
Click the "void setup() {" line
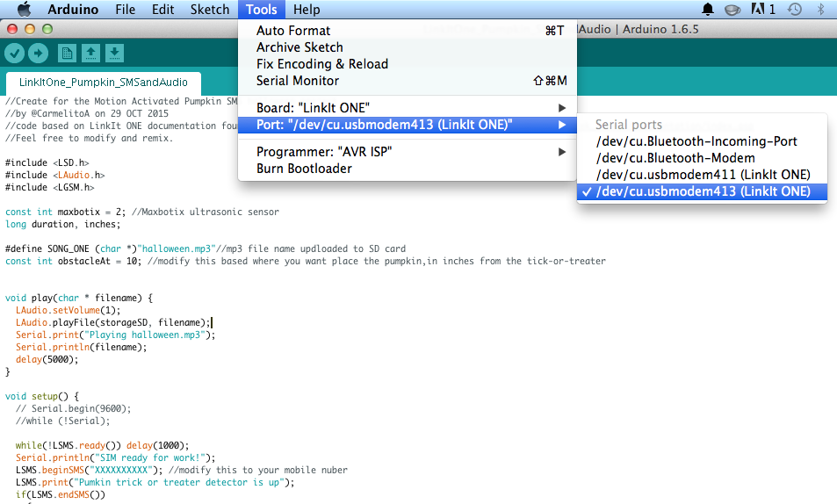pos(42,396)
